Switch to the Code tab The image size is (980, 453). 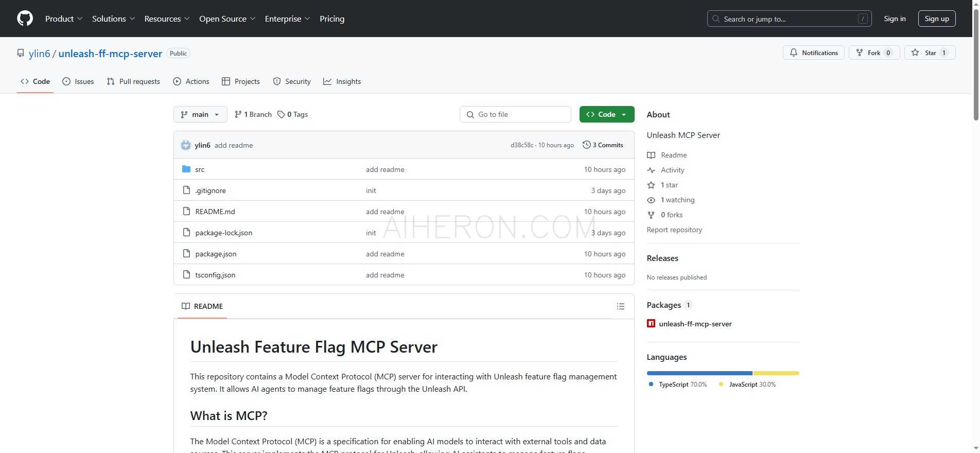tap(35, 81)
